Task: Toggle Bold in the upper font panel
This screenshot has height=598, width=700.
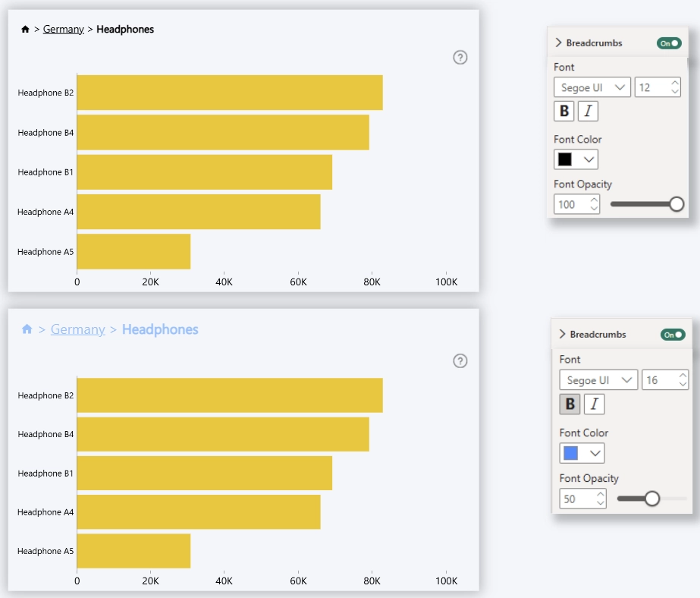Action: point(564,112)
